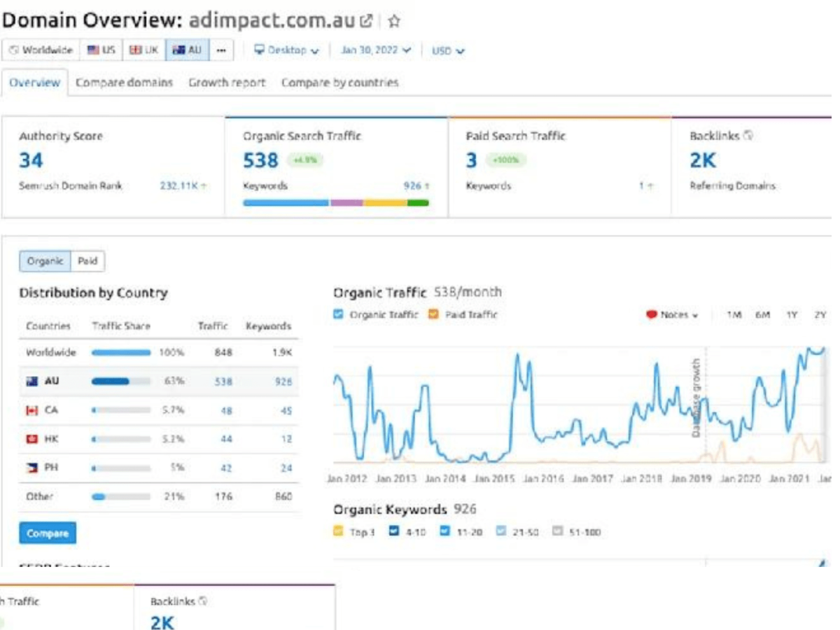Click the organic keywords distribution color bar
The height and width of the screenshot is (630, 840).
pos(335,203)
